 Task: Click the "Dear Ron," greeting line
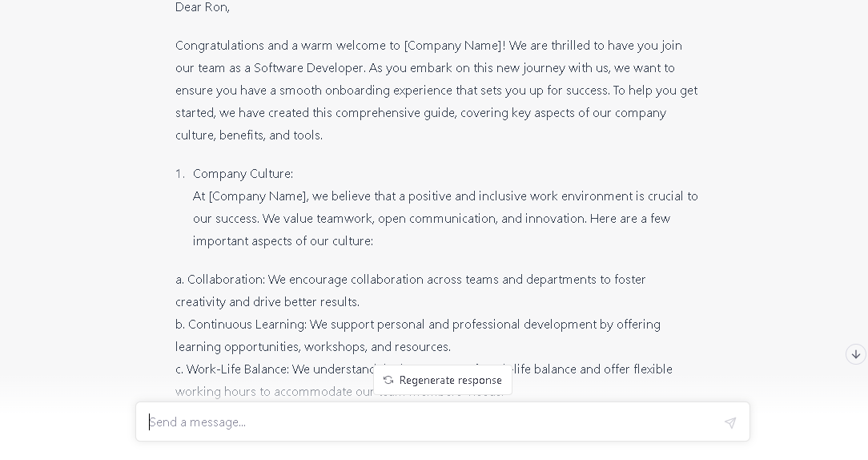203,7
